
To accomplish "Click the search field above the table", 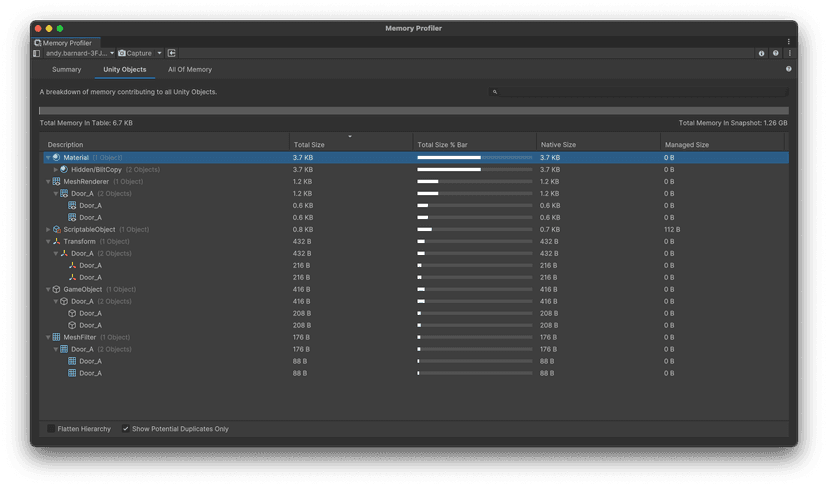I will click(x=640, y=92).
